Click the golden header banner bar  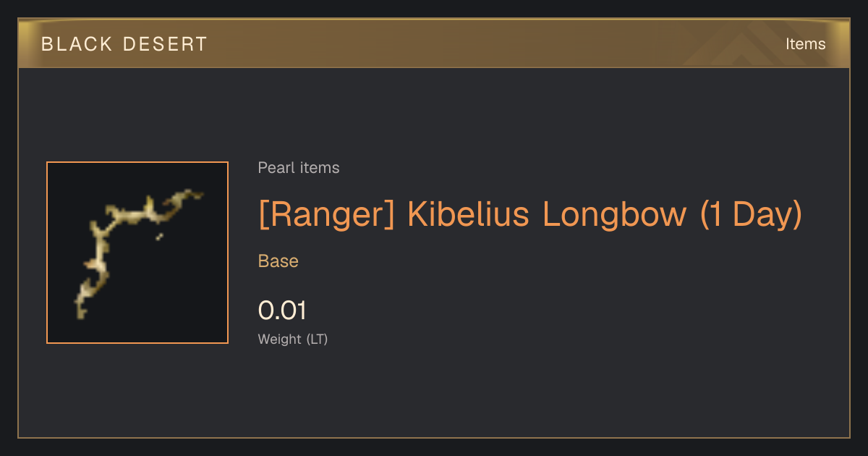[x=434, y=43]
